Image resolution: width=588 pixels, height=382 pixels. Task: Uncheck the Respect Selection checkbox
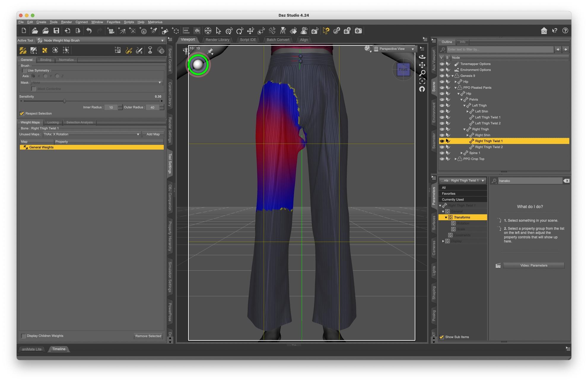coord(22,114)
